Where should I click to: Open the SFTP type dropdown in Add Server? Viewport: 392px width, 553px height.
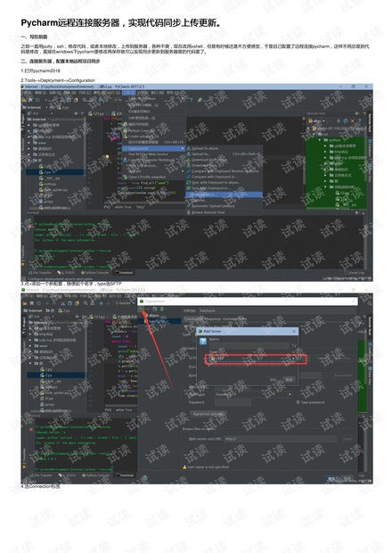point(252,359)
